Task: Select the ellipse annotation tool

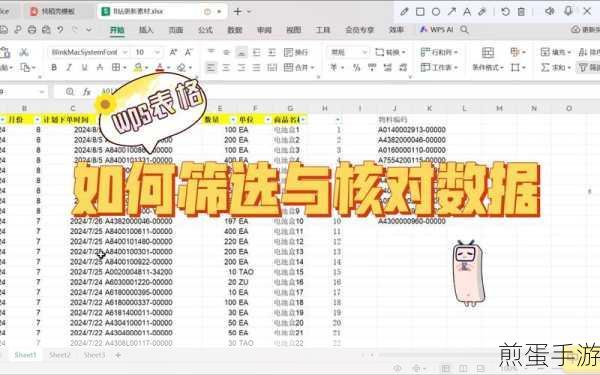Action: click(436, 11)
